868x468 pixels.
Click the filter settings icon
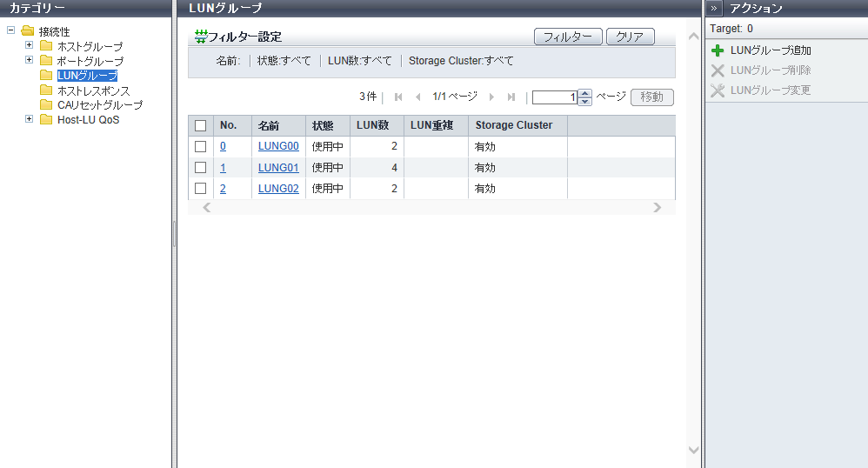tap(201, 37)
